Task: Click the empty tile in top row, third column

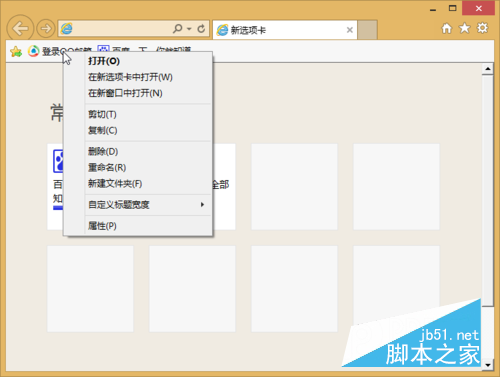Action: coord(294,187)
